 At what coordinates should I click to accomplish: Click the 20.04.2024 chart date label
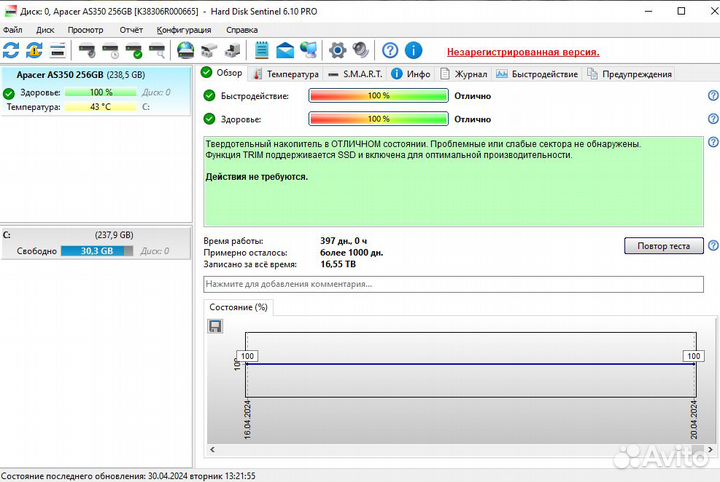(693, 420)
